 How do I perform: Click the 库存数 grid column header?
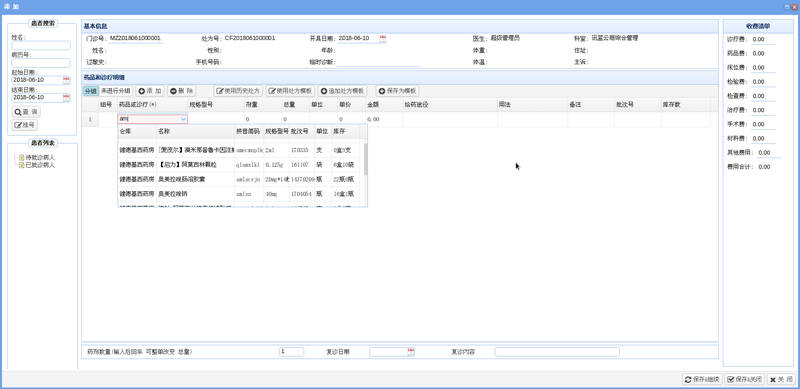click(686, 105)
